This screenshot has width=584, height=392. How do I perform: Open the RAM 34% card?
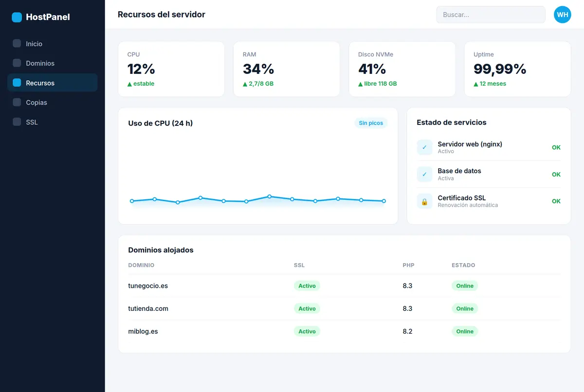pos(287,69)
